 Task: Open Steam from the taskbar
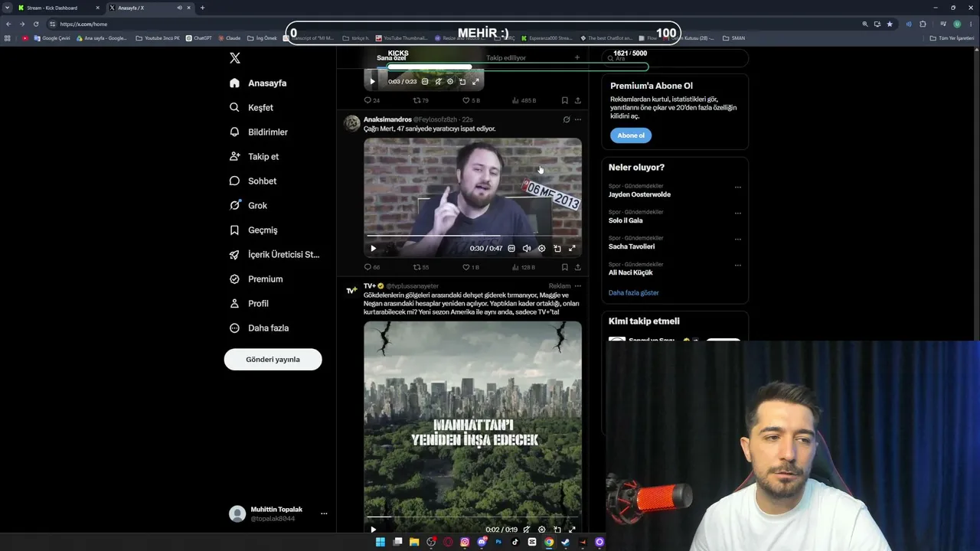click(x=566, y=542)
